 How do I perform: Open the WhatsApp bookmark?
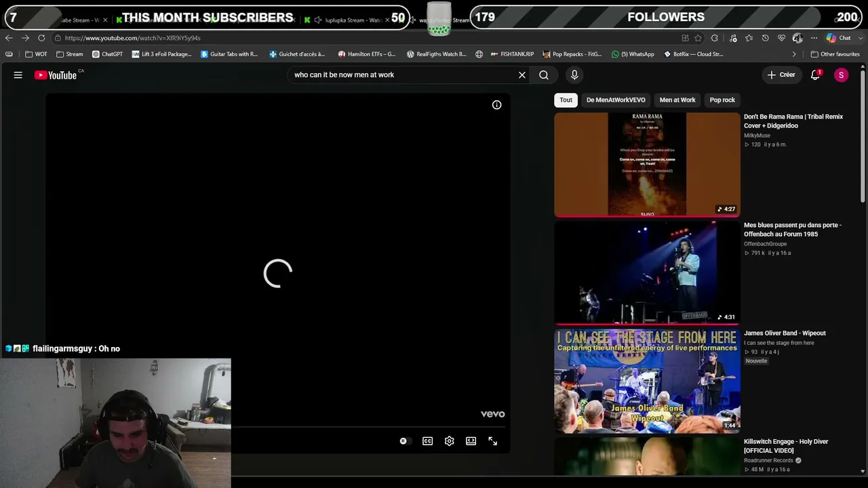633,54
